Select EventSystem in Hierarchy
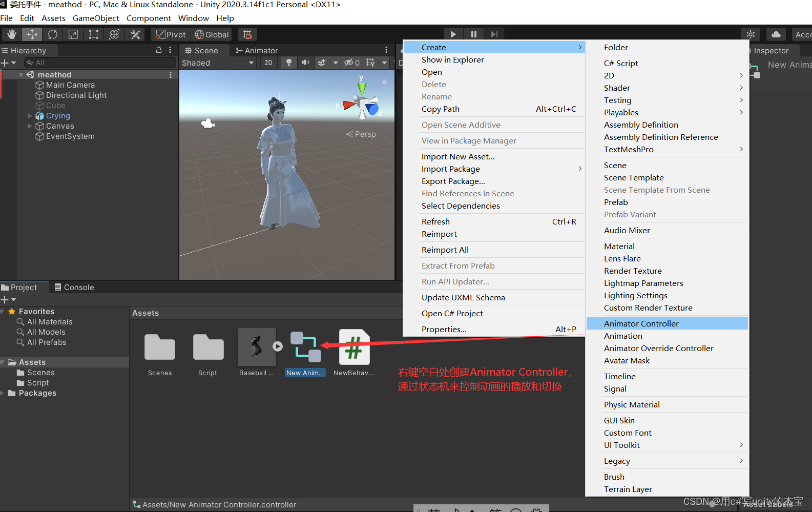The height and width of the screenshot is (512, 812). (x=70, y=136)
